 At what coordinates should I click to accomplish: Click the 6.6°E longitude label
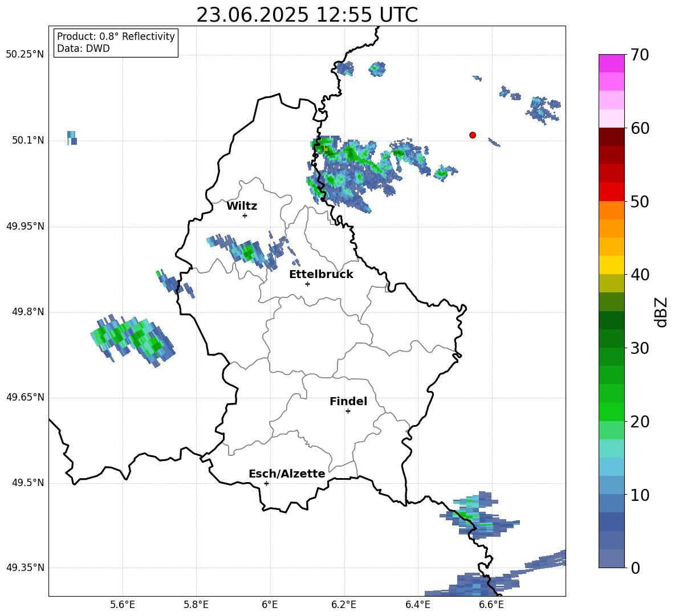pos(491,605)
